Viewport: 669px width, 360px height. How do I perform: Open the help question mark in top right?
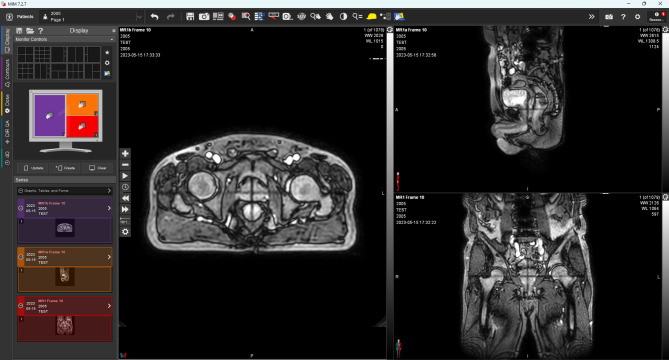click(623, 17)
